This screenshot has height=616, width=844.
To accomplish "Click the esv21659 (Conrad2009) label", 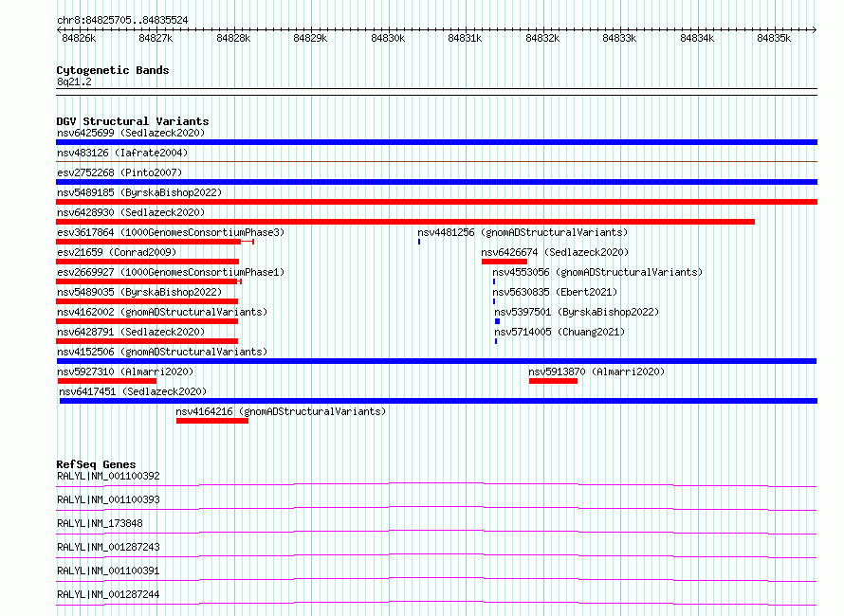I will (x=117, y=252).
